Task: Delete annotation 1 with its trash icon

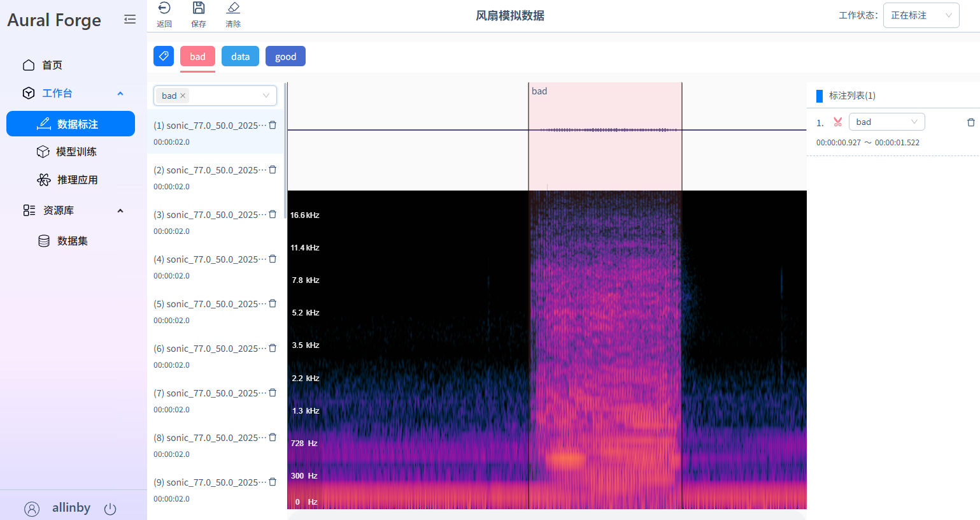Action: (970, 122)
